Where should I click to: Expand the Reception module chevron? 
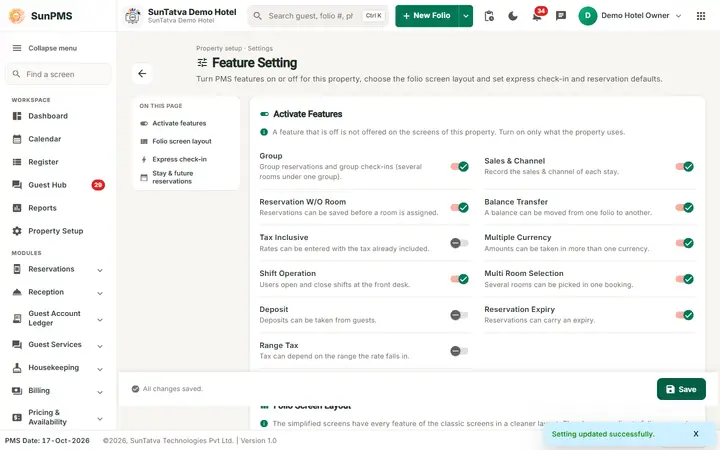(x=100, y=293)
